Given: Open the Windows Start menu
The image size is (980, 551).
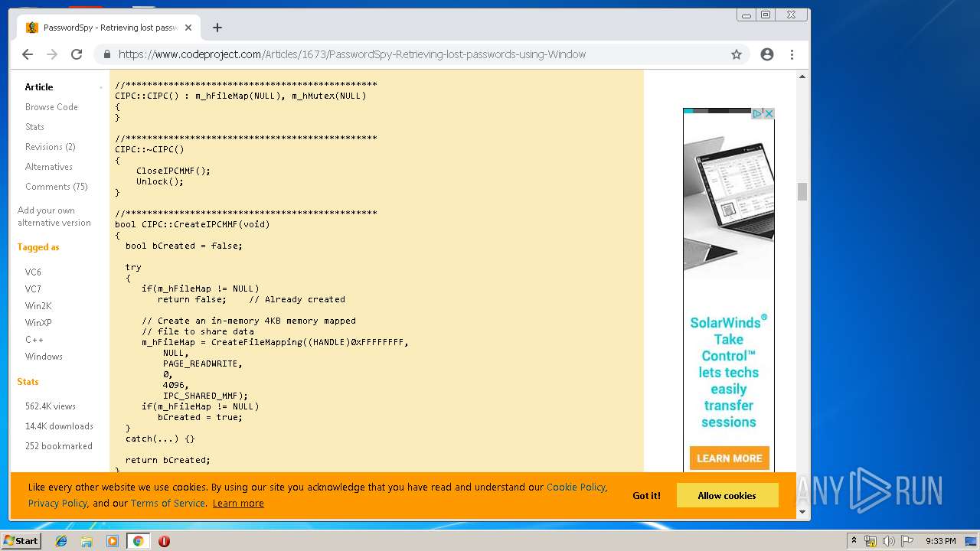Looking at the screenshot, I should click(21, 541).
